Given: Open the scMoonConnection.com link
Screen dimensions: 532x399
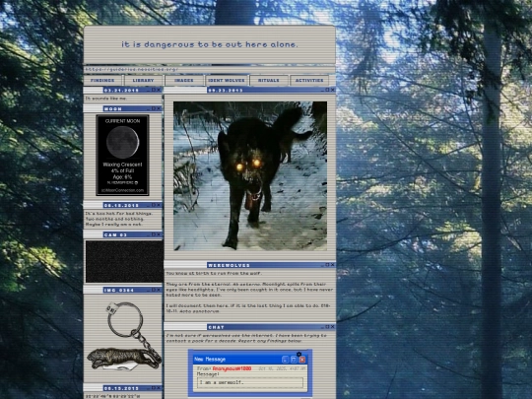Looking at the screenshot, I should [122, 190].
